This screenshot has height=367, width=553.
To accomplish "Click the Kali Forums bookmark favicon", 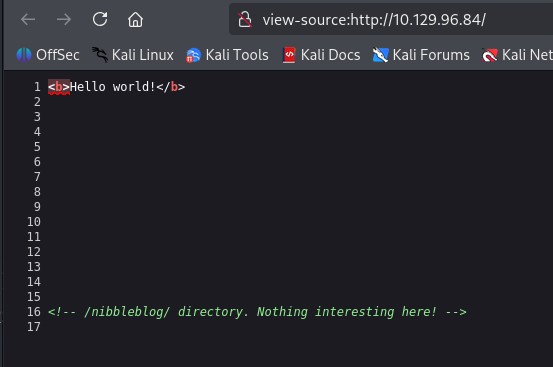I will click(381, 55).
